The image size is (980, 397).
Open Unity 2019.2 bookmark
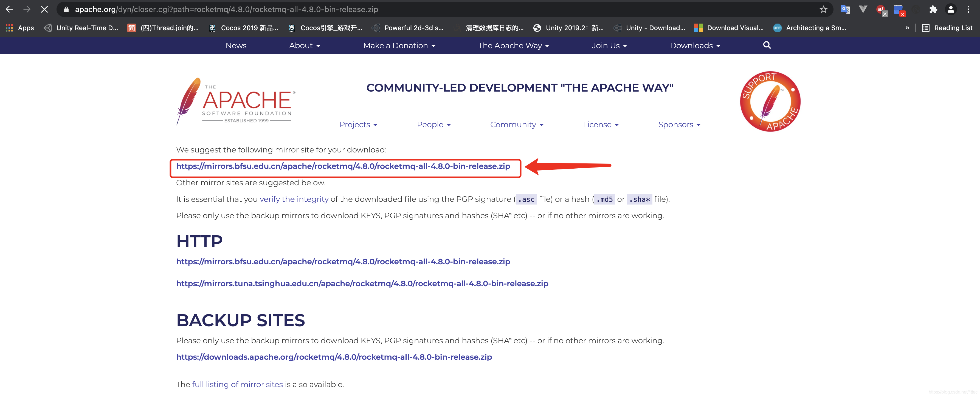tap(568, 28)
